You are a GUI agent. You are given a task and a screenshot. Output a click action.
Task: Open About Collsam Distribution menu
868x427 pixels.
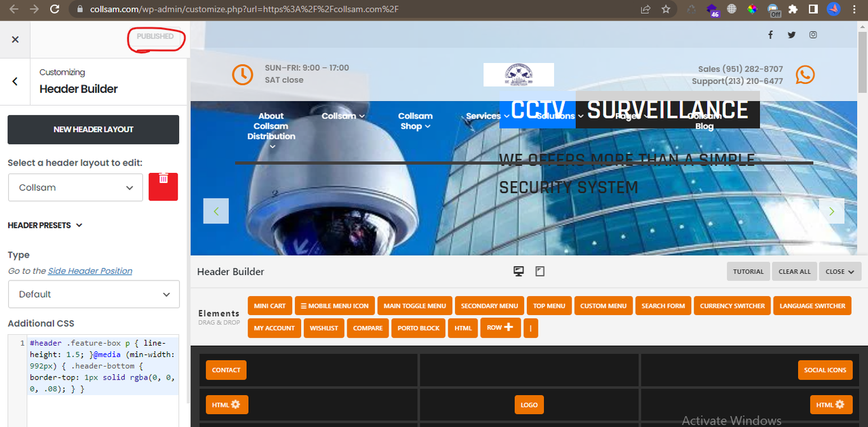pos(271,131)
